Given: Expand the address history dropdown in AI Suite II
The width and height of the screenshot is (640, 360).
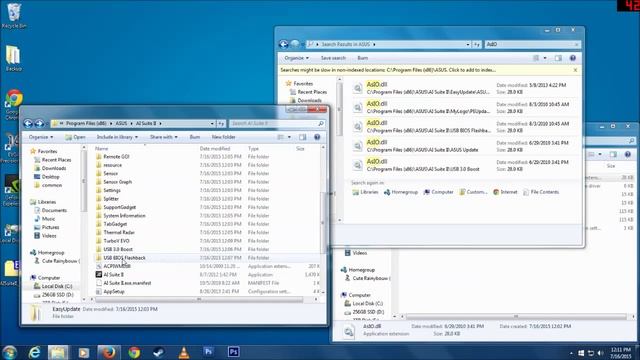Looking at the screenshot, I should (x=212, y=123).
